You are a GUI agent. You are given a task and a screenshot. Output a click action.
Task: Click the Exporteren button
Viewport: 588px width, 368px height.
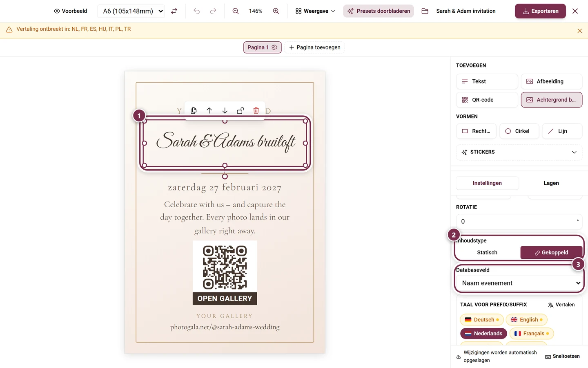pos(540,11)
